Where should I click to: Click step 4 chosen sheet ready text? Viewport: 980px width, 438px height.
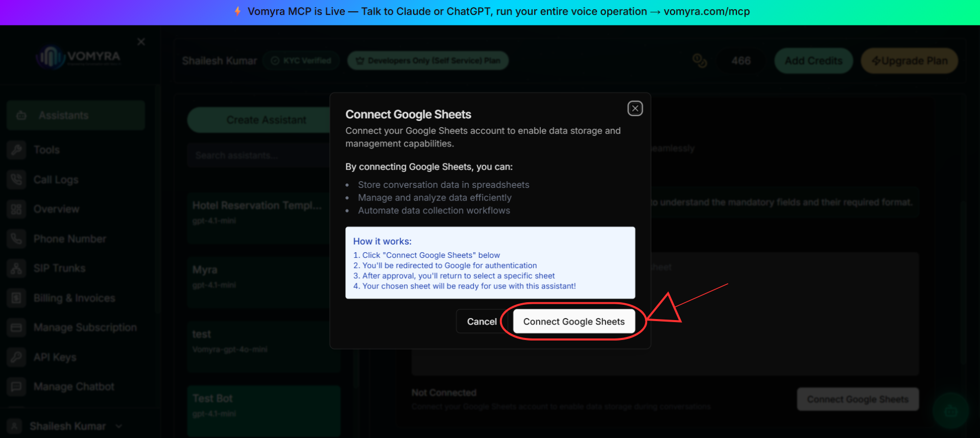click(x=464, y=286)
